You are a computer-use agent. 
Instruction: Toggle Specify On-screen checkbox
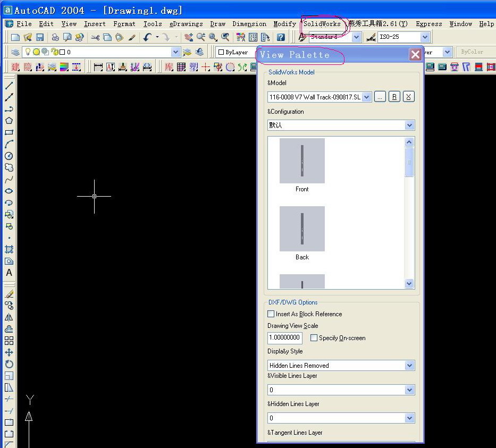coord(314,338)
